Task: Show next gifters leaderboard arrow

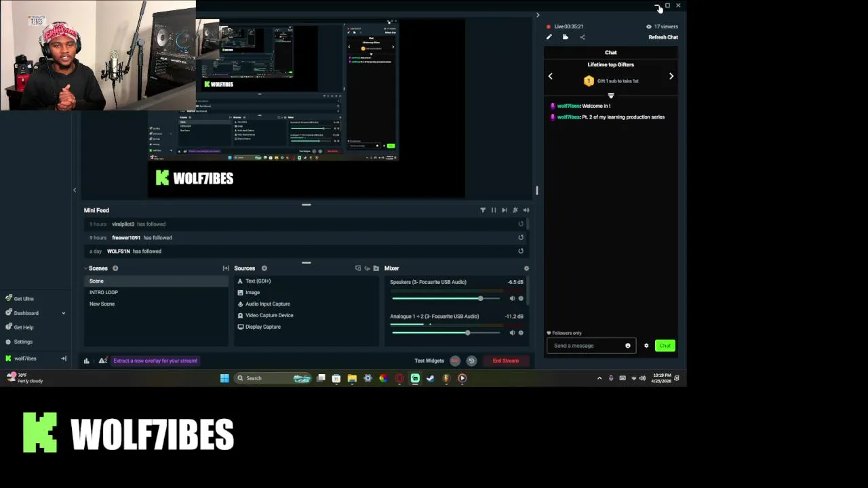Action: [x=671, y=76]
